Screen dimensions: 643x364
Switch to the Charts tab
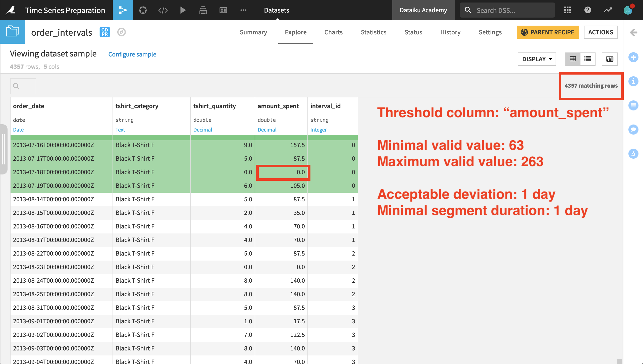333,32
